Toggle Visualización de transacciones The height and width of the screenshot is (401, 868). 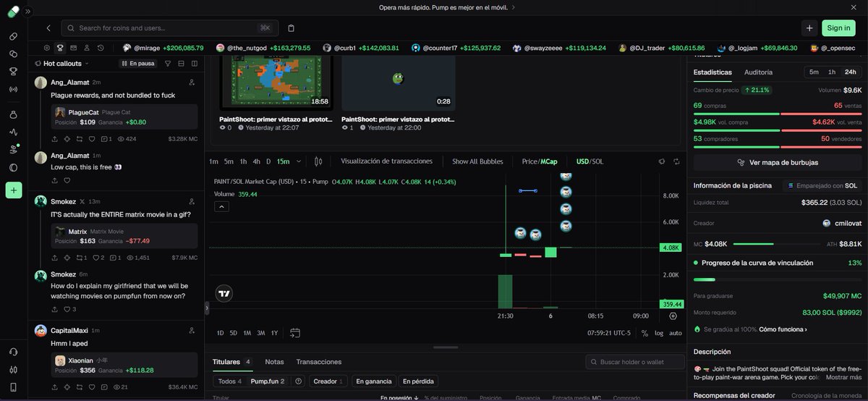(x=386, y=161)
